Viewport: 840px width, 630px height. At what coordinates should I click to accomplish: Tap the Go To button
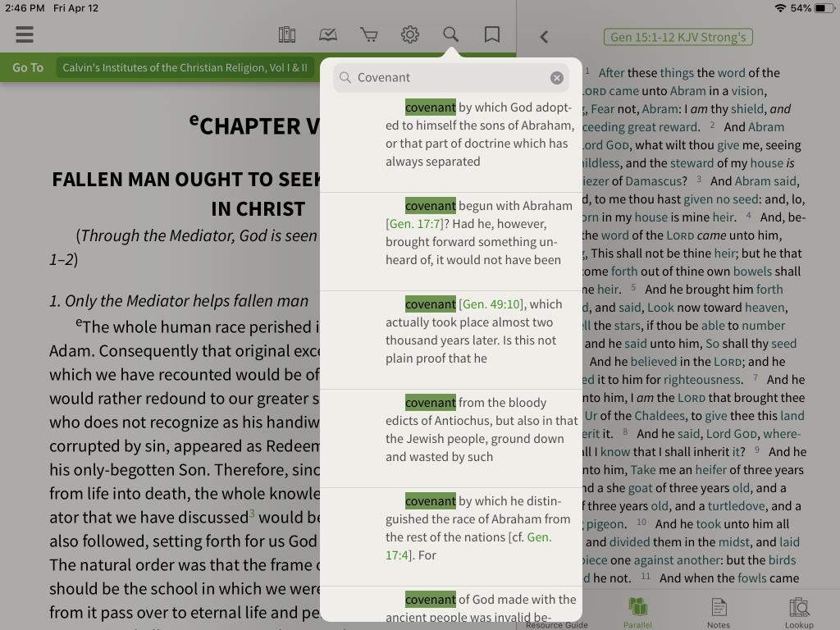click(28, 67)
